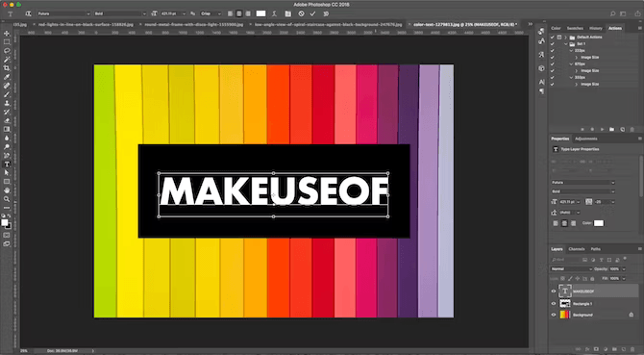Viewport: 644px width, 355px height.
Task: Select the Move tool
Action: 7,34
